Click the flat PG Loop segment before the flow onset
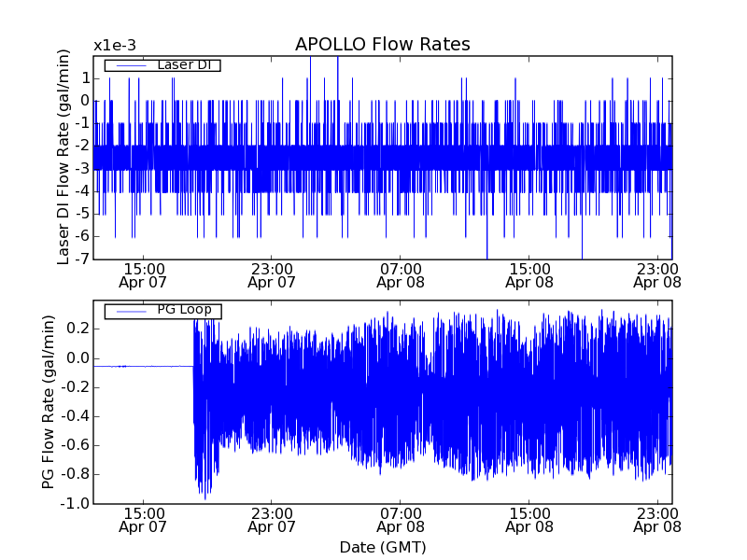Viewport: 747px width, 560px height. [144, 366]
